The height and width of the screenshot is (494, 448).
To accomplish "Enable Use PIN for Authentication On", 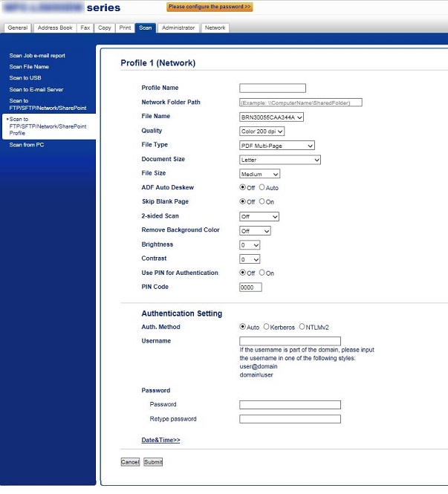I will (262, 273).
